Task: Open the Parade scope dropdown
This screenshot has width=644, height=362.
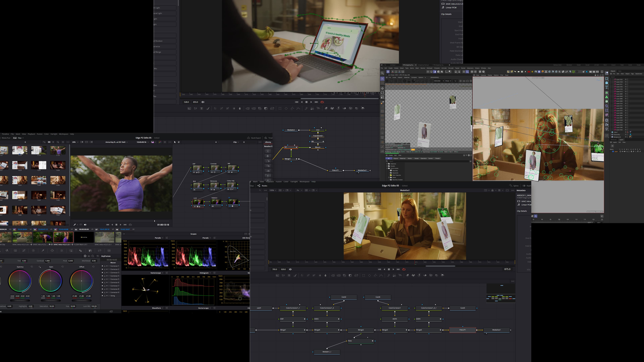Action: tap(159, 238)
